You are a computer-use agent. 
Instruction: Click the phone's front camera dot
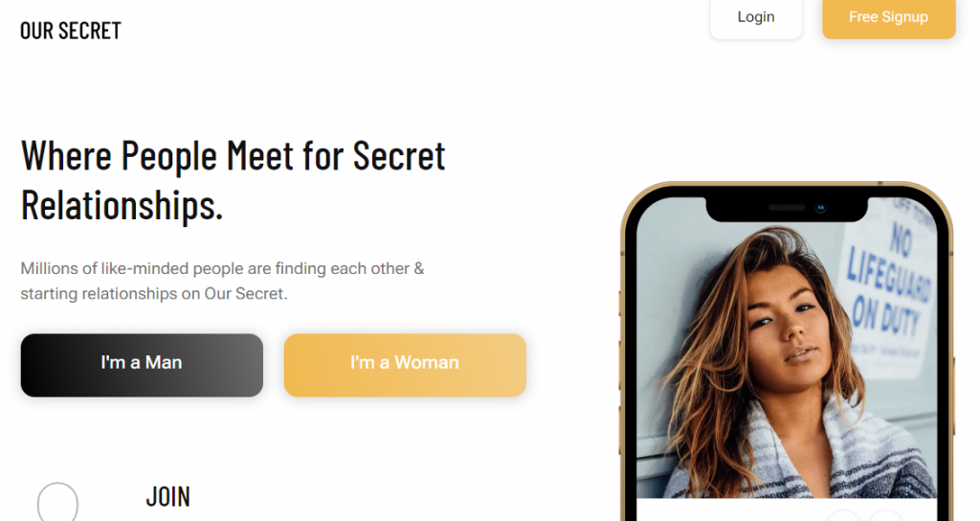click(x=820, y=208)
